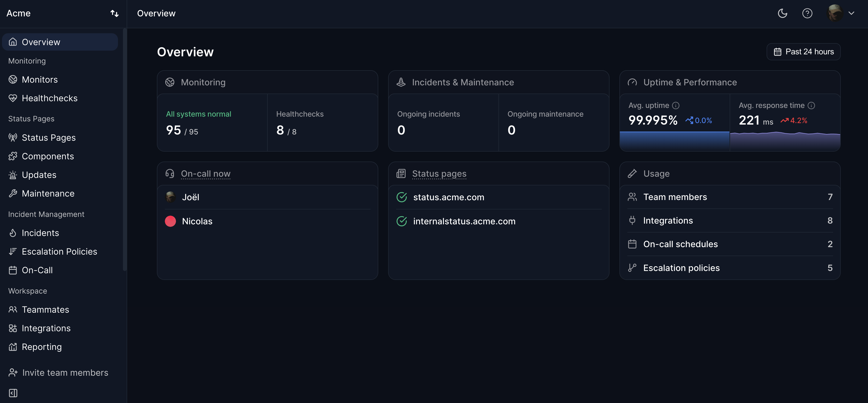The image size is (868, 403).
Task: Click the Escalation Policies sort icon
Action: tap(13, 252)
